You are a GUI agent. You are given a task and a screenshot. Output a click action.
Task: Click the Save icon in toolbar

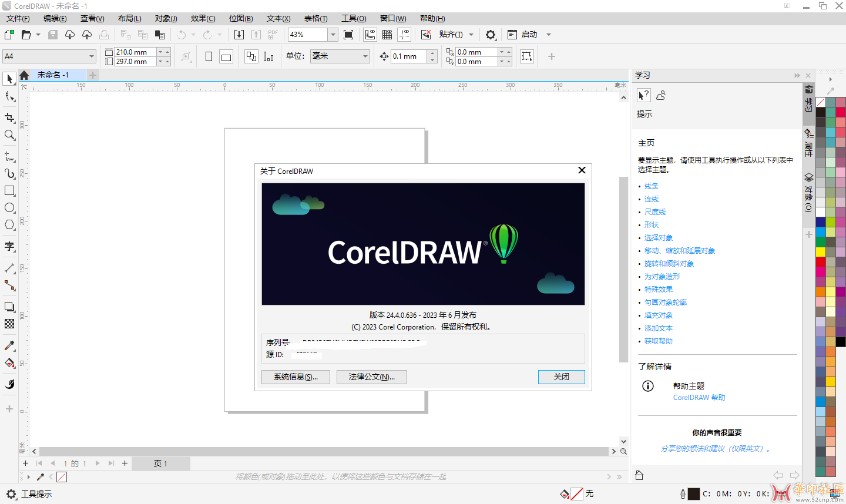coord(53,35)
